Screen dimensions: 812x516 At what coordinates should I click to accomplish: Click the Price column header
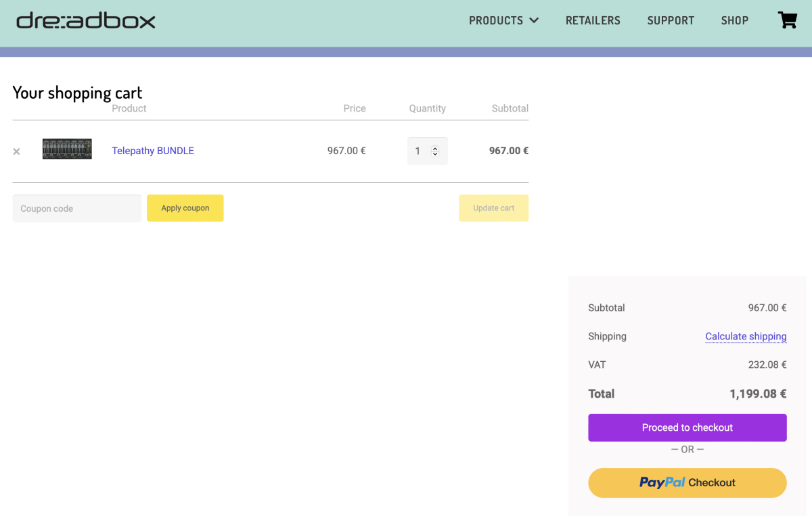[x=355, y=108]
